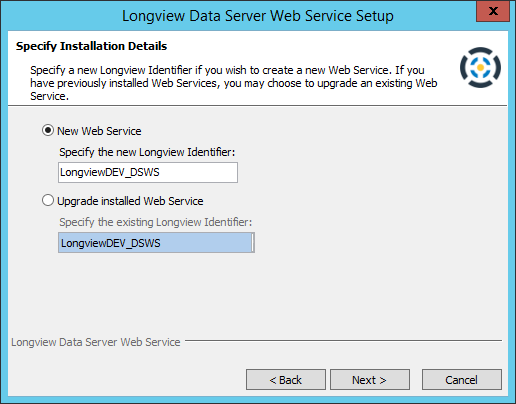Viewport: 516px width, 404px height.
Task: Click the 'Specify the existing Longview Identifier:' label
Action: pyautogui.click(x=156, y=222)
